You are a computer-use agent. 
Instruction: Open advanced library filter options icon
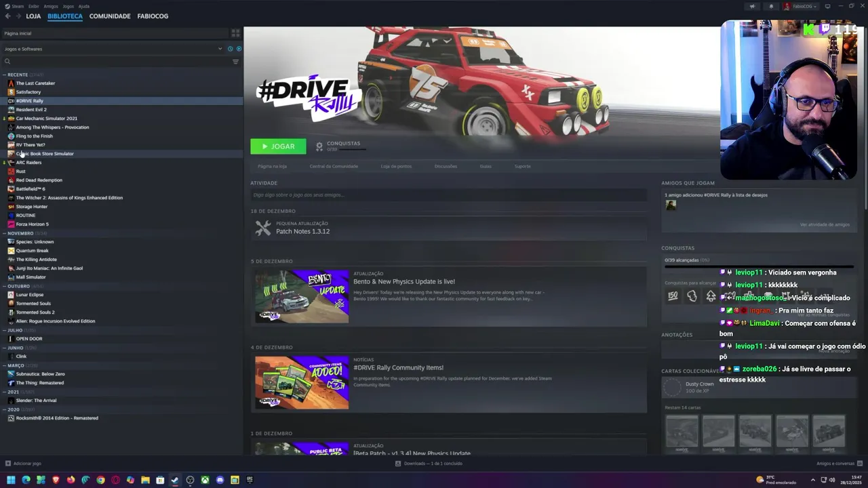coord(235,62)
